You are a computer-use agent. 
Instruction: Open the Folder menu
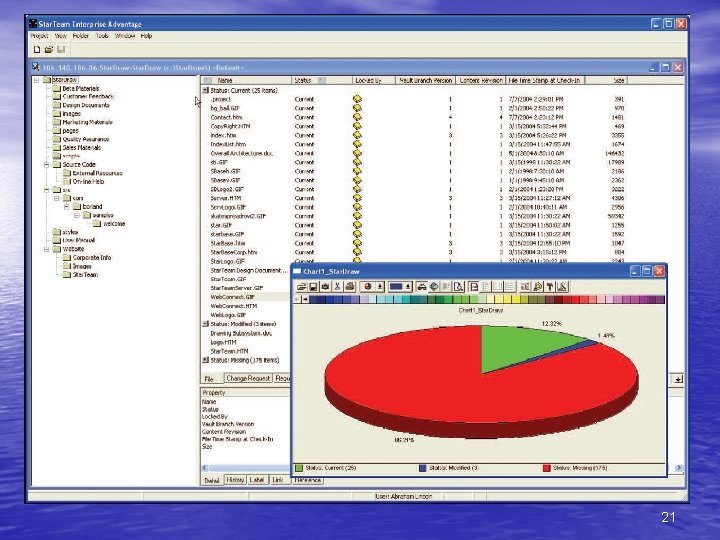81,36
